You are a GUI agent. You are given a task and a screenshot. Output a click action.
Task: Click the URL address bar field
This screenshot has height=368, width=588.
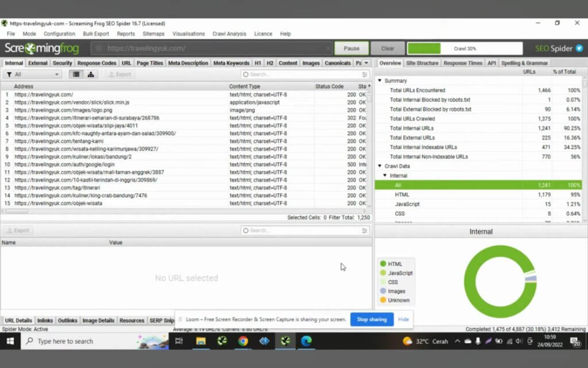212,48
